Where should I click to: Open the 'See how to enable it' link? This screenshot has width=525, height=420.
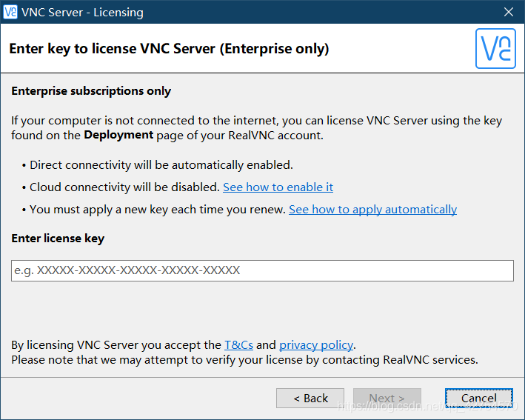278,187
